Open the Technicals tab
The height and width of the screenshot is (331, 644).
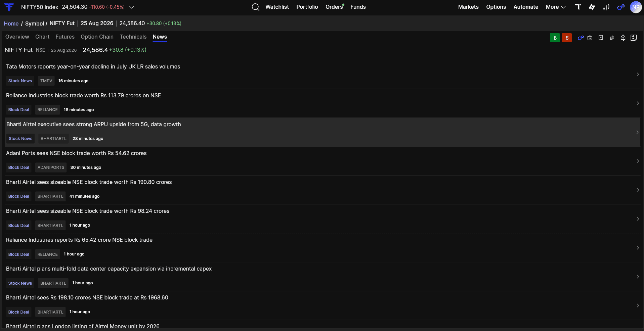tap(133, 37)
